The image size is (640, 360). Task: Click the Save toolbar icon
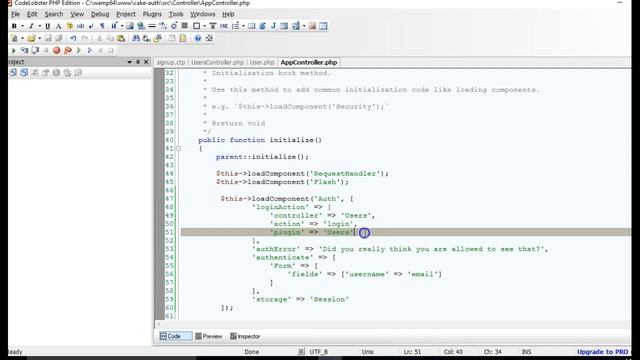point(48,38)
